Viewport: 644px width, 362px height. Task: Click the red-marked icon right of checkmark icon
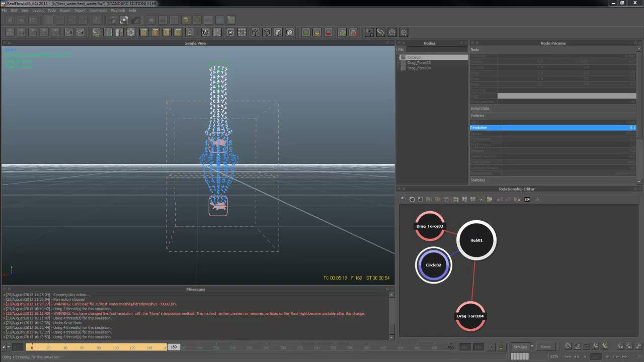(354, 33)
